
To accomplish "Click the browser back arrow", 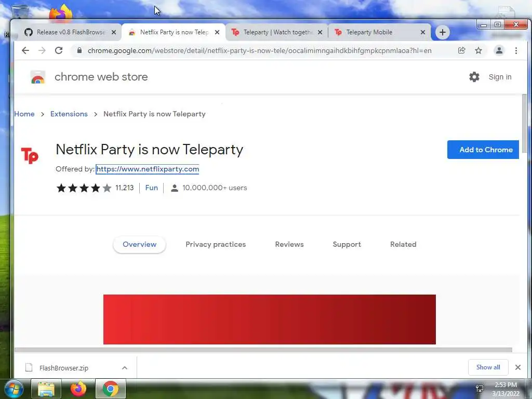I will point(25,50).
